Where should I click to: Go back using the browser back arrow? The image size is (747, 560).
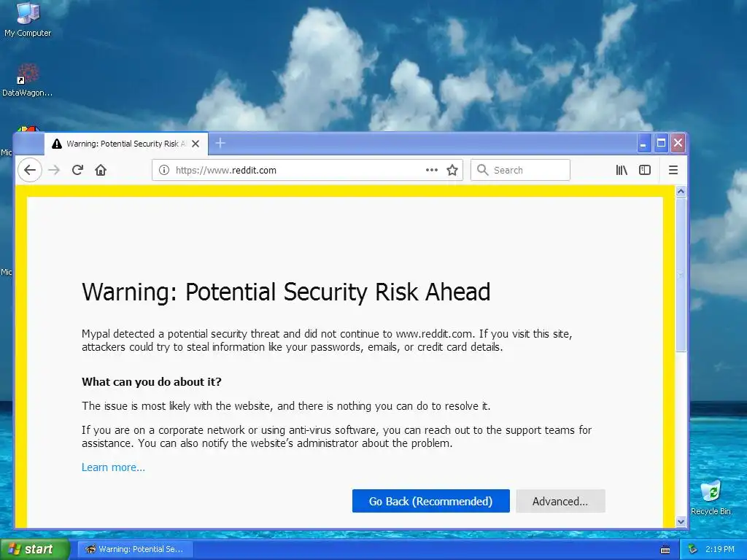click(30, 170)
